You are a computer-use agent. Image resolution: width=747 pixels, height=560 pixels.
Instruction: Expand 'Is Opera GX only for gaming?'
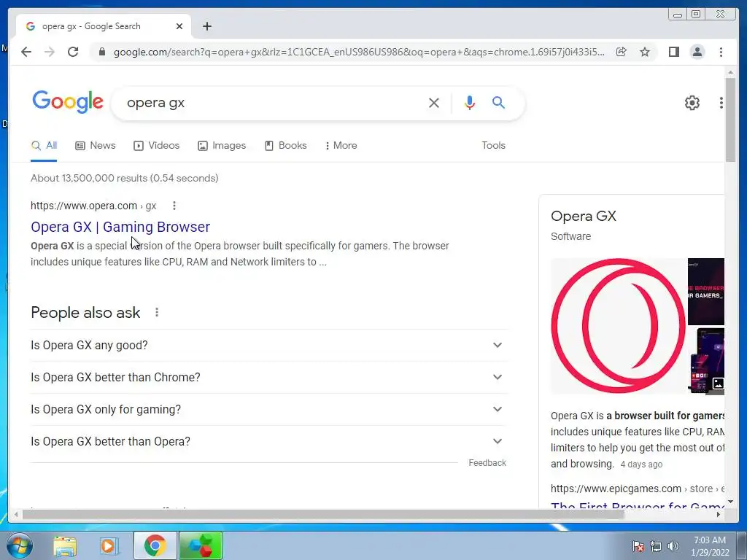point(268,410)
